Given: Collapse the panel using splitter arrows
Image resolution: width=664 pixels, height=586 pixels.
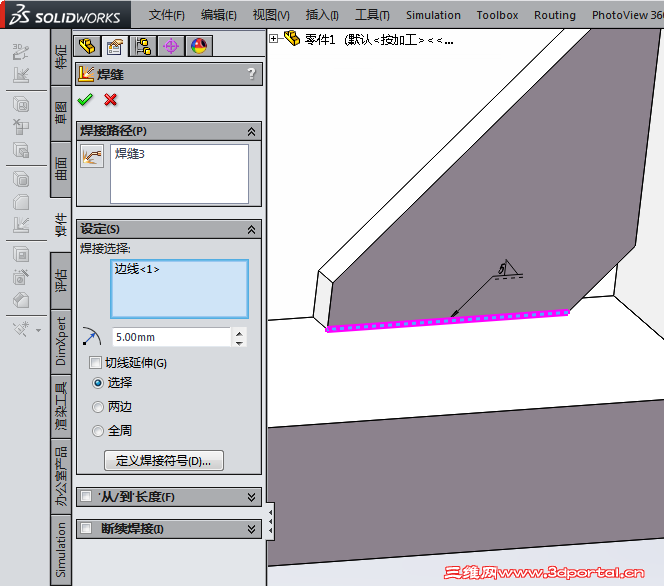Looking at the screenshot, I should (x=271, y=521).
